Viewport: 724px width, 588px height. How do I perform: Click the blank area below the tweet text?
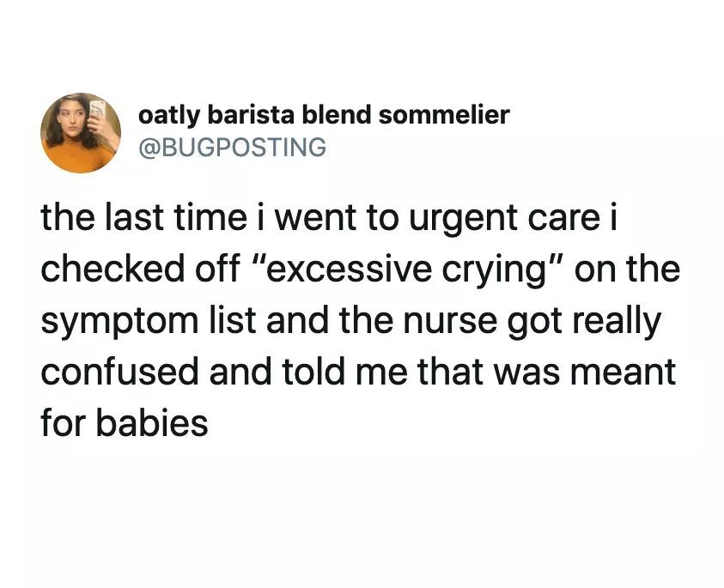pos(362,515)
